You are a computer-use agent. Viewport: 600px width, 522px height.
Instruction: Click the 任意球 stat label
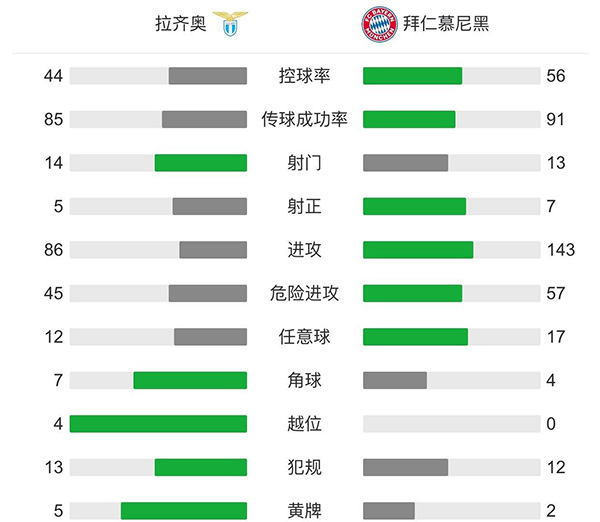(x=304, y=336)
